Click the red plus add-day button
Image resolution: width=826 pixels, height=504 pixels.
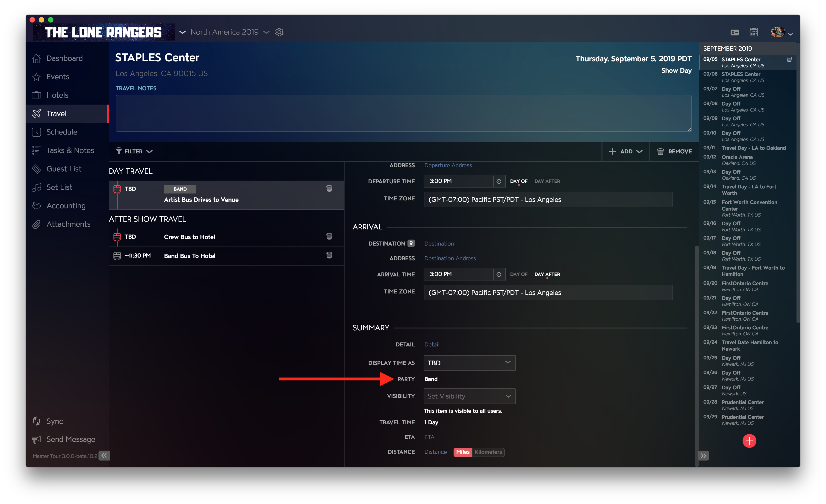[x=749, y=441]
